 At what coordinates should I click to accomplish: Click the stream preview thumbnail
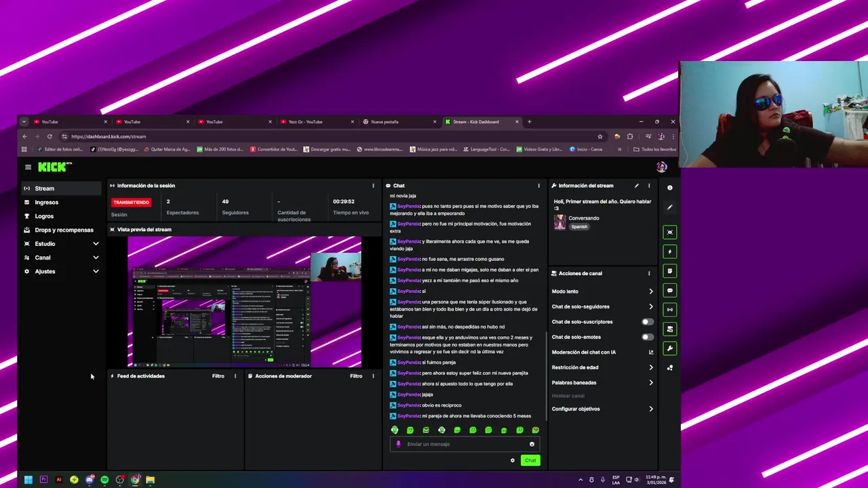coord(245,302)
